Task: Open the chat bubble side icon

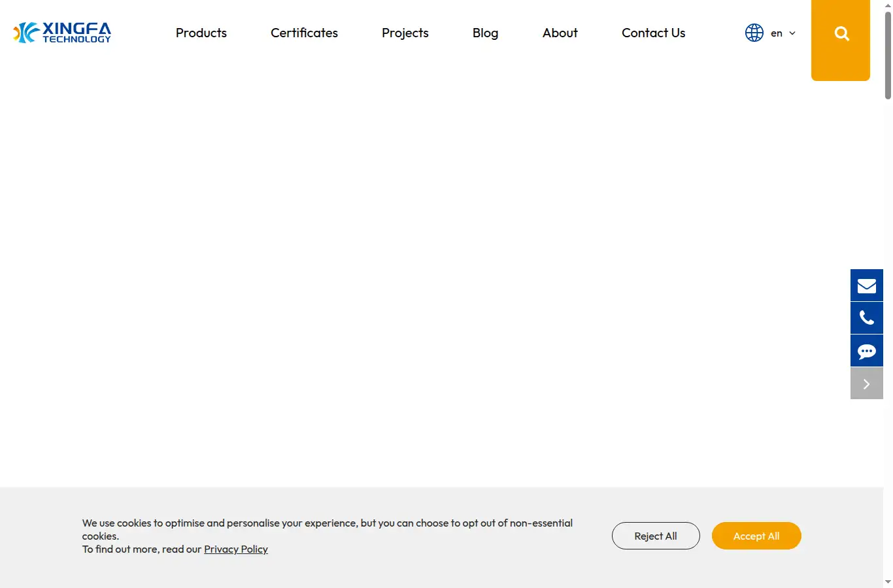Action: (x=867, y=351)
